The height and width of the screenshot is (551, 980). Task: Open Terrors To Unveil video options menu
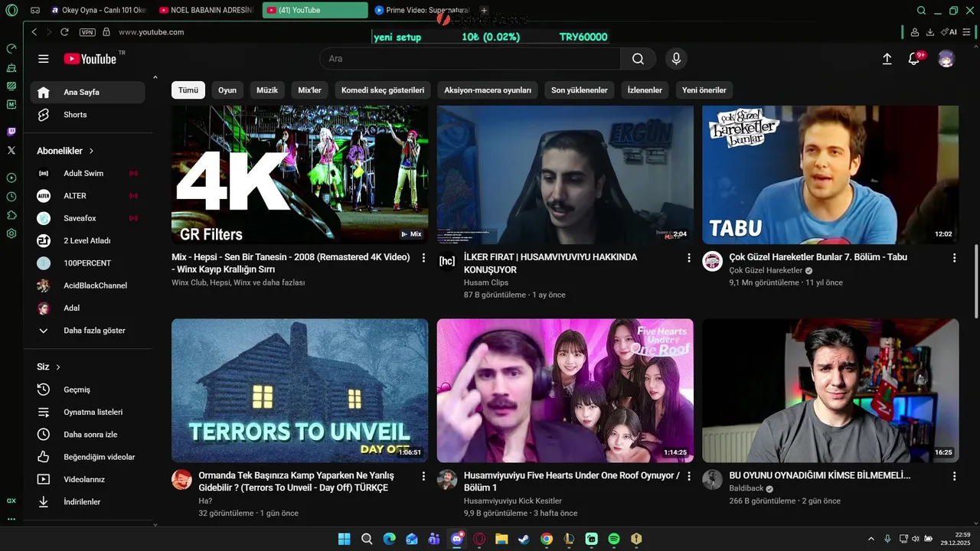tap(423, 476)
